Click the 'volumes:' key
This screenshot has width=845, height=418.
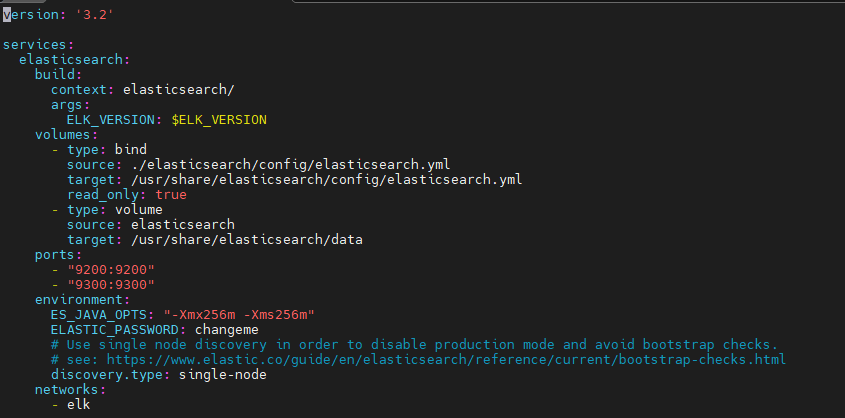coord(67,135)
